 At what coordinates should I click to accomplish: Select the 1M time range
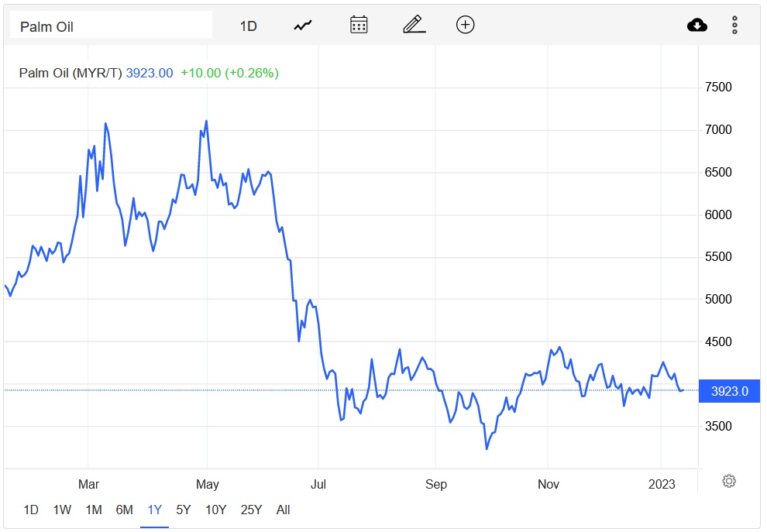(94, 510)
